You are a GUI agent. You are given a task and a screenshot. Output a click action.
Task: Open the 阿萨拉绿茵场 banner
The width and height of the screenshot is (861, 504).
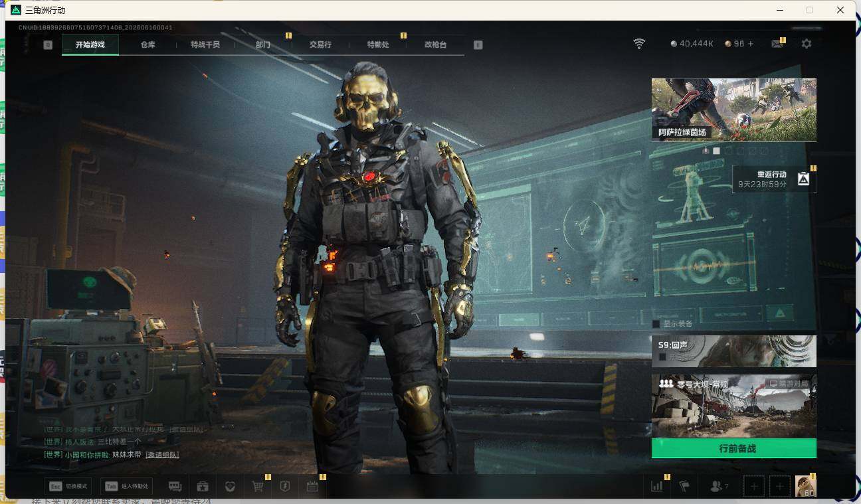(x=733, y=110)
